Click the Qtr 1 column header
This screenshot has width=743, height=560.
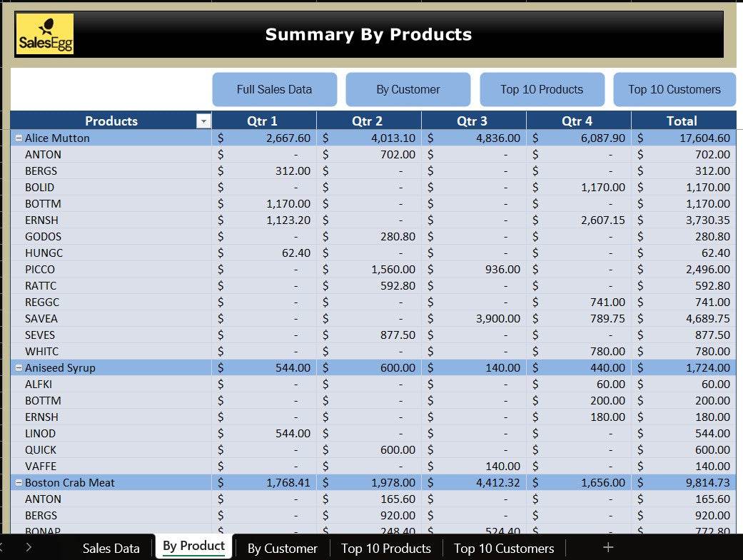pyautogui.click(x=263, y=121)
